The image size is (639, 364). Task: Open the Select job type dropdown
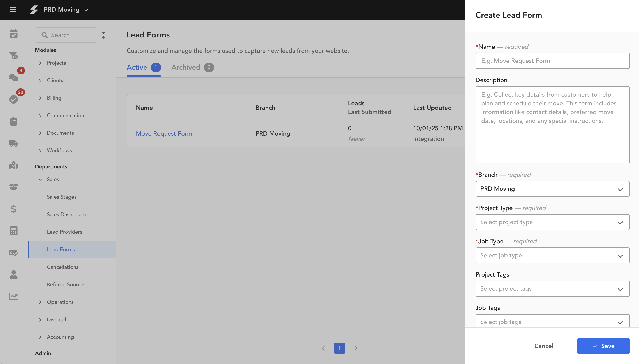click(552, 255)
